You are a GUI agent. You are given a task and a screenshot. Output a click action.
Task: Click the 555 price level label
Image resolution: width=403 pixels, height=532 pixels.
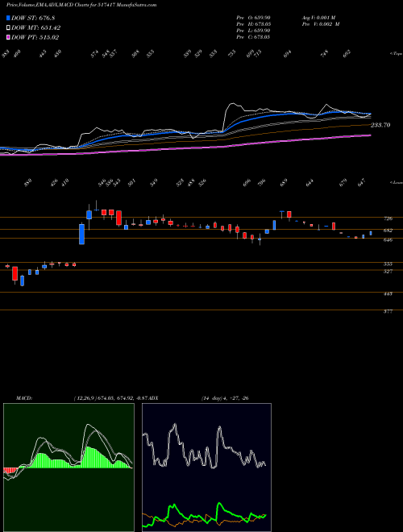point(388,264)
